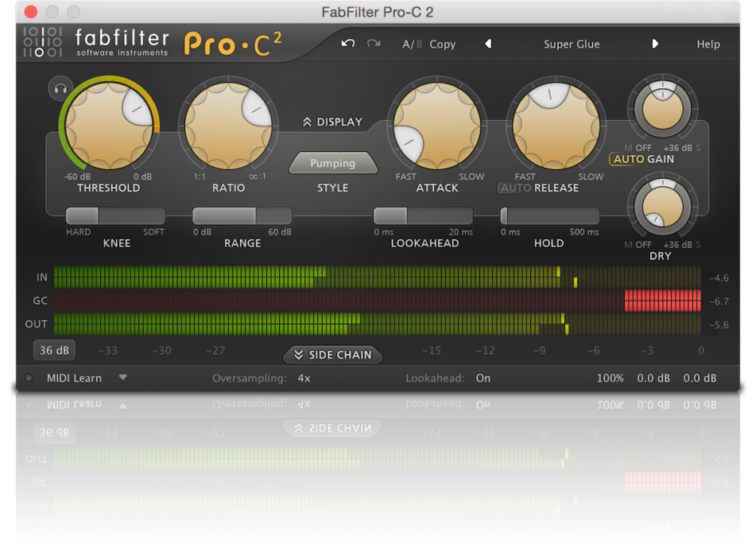Click the headphone audition icon

(60, 89)
